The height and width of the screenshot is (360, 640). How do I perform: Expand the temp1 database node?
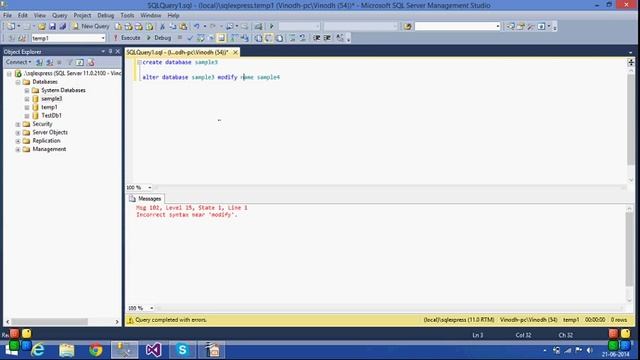[x=27, y=108]
